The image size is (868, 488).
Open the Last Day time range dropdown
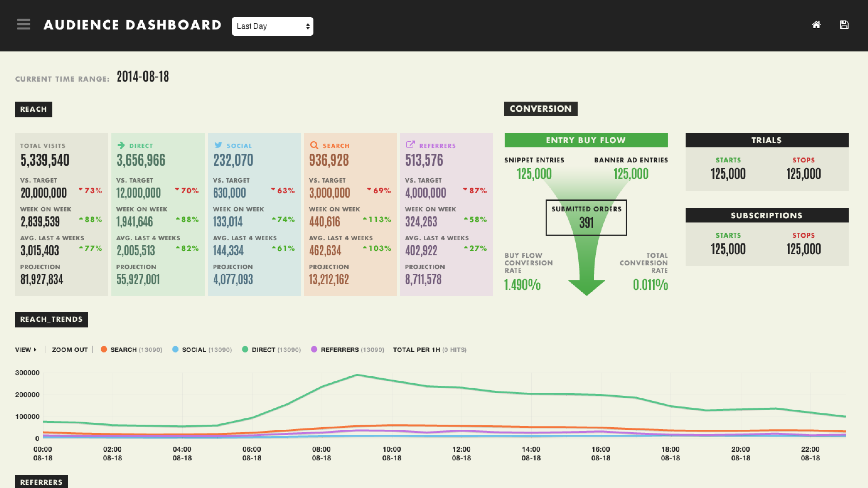(x=272, y=26)
